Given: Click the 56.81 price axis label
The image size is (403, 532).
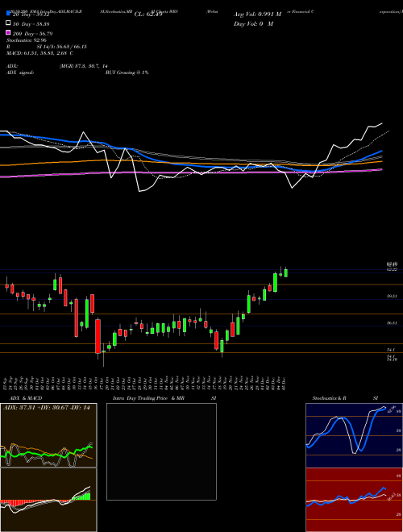Looking at the screenshot, I should click(392, 323).
